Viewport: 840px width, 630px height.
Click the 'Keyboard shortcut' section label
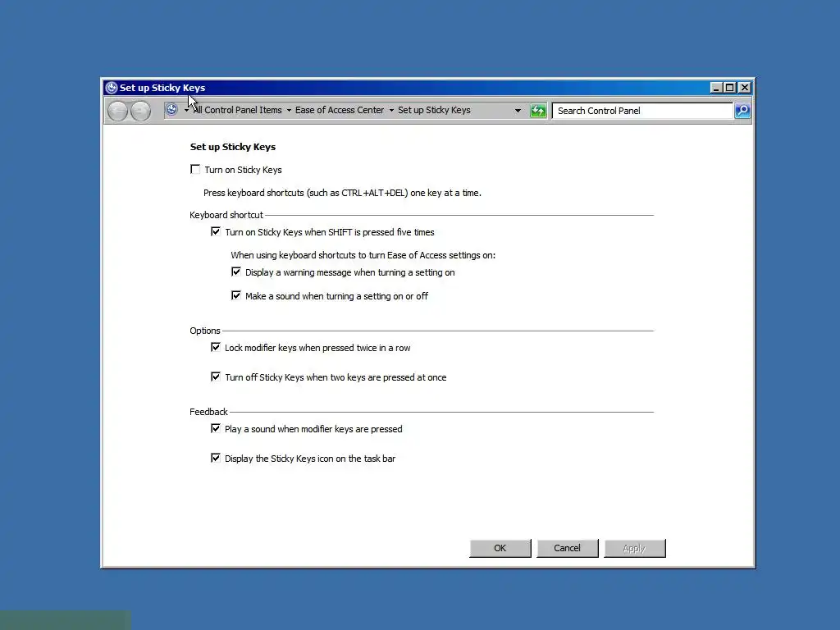click(x=226, y=215)
